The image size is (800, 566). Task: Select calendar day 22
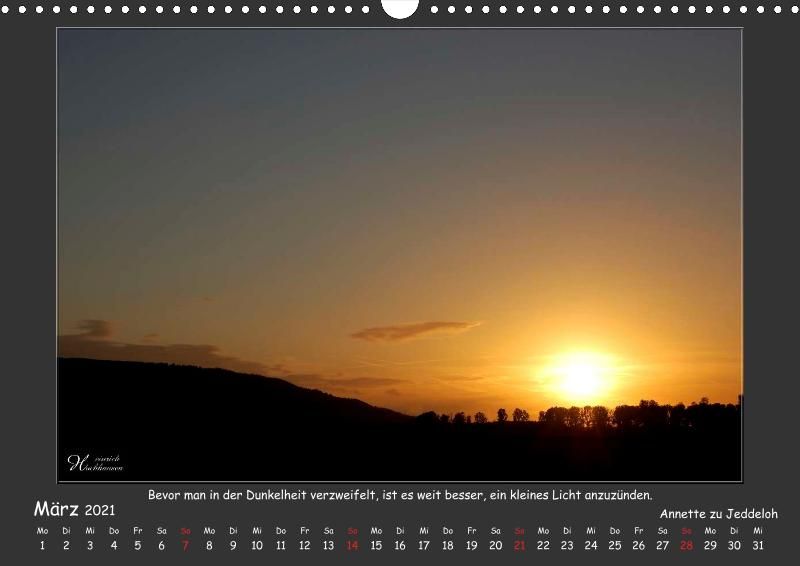click(543, 546)
